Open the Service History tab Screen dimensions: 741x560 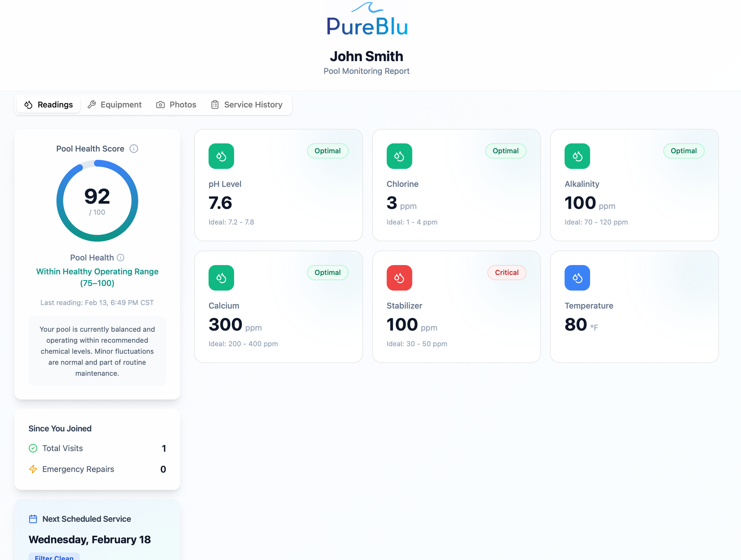point(247,105)
